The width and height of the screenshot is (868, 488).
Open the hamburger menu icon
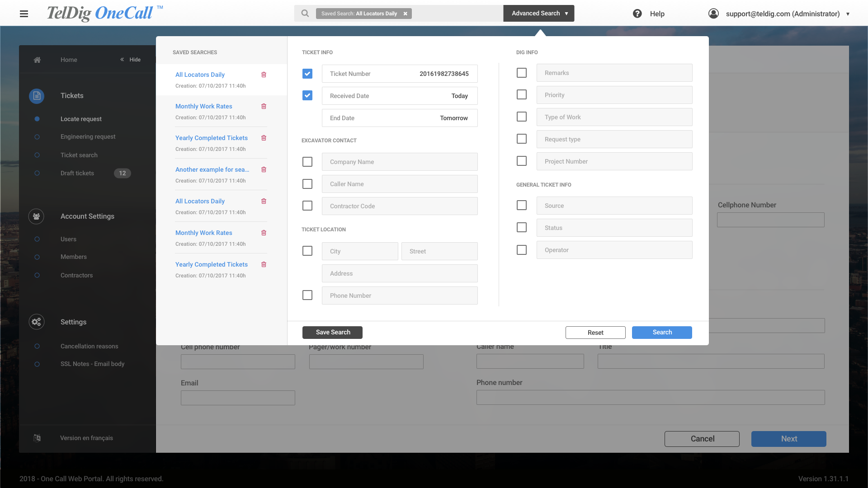24,14
